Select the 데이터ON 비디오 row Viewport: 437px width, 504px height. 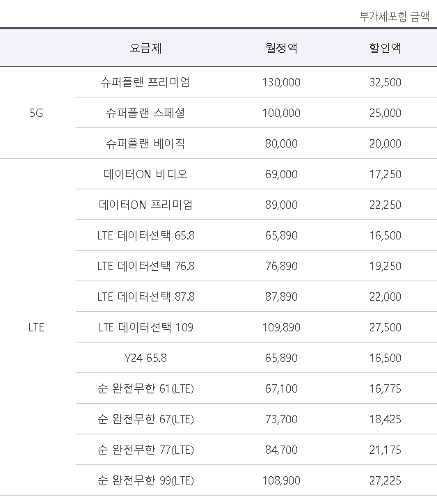click(256, 174)
